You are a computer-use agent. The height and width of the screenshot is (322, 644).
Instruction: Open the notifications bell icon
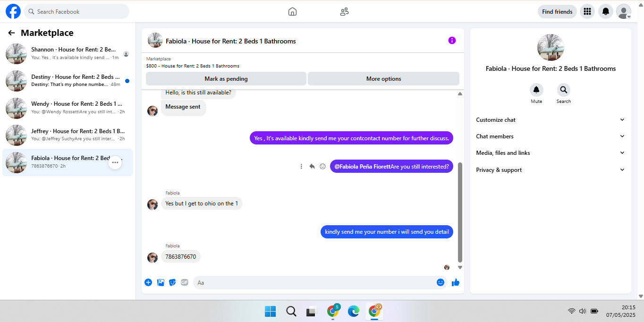point(606,11)
